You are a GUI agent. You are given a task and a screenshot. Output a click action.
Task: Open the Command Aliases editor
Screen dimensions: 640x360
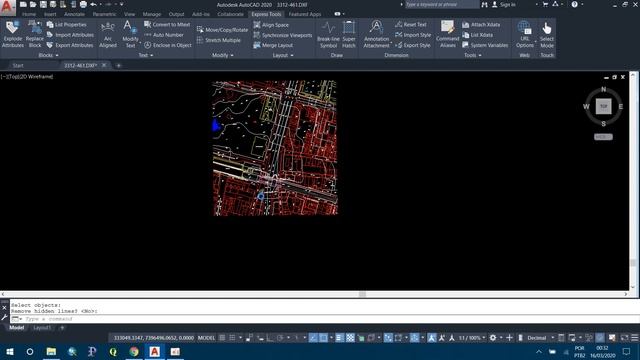(x=447, y=34)
